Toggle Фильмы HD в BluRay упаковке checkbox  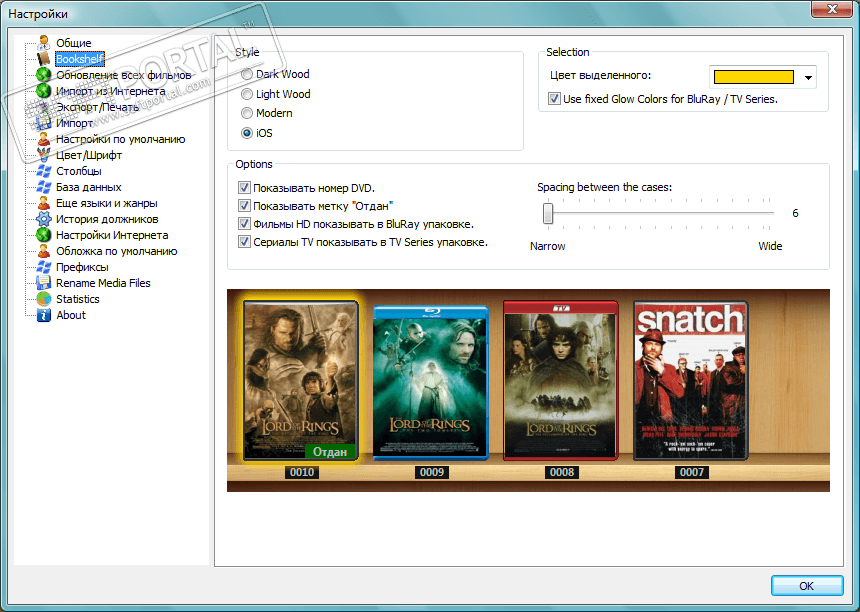[245, 224]
